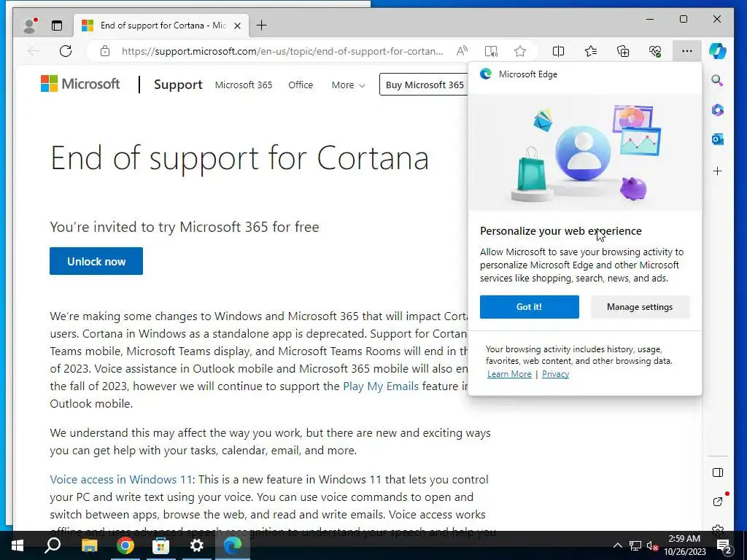Open Microsoft Store from taskbar
The image size is (747, 560).
point(160,545)
